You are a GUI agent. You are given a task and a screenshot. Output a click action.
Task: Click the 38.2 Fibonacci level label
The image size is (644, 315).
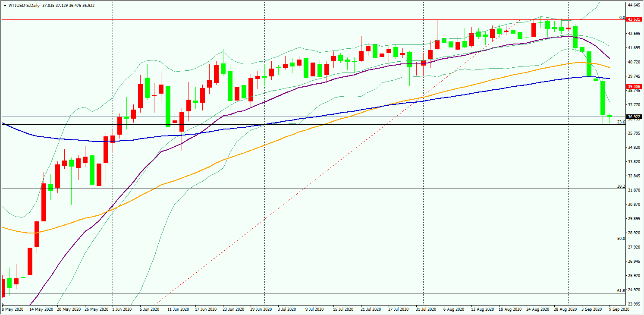pyautogui.click(x=621, y=186)
